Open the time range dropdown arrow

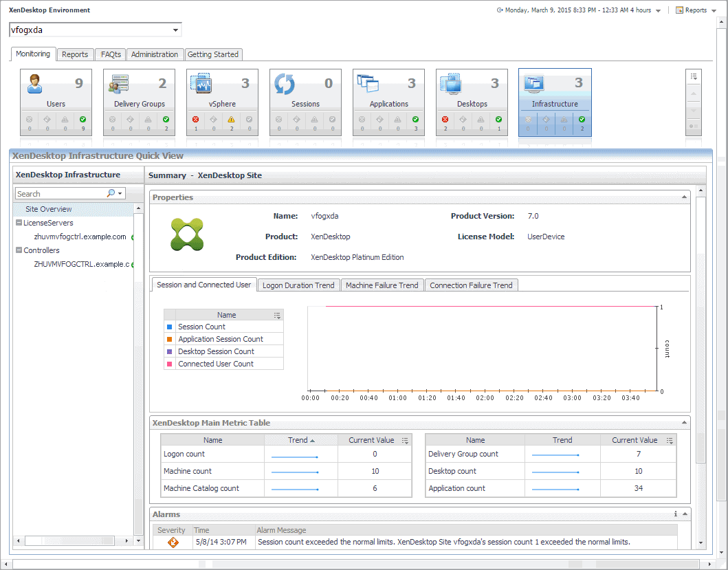(659, 11)
